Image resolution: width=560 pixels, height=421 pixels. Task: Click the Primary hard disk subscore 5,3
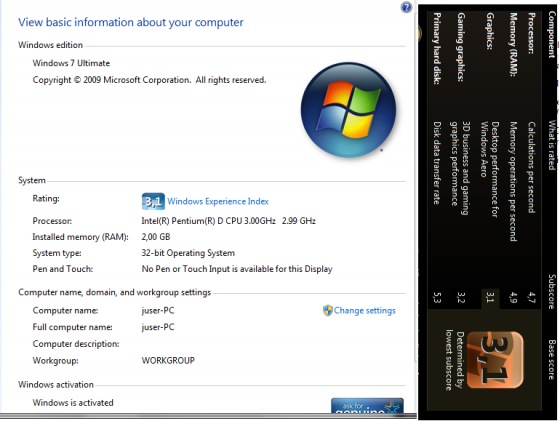(437, 297)
